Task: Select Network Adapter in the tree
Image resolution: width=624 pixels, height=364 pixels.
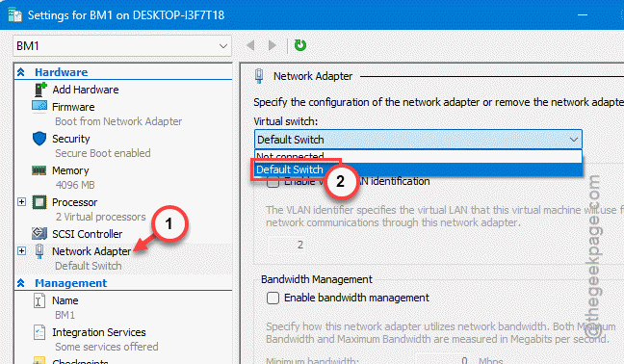Action: (91, 251)
